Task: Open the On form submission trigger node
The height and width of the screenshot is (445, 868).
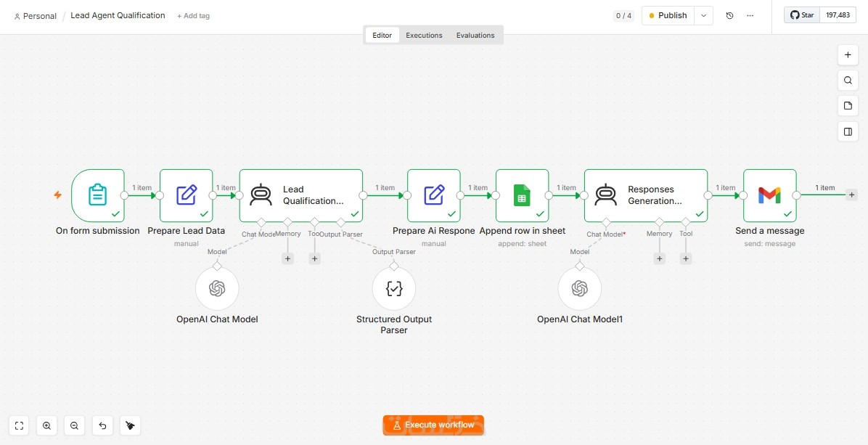Action: click(x=98, y=195)
